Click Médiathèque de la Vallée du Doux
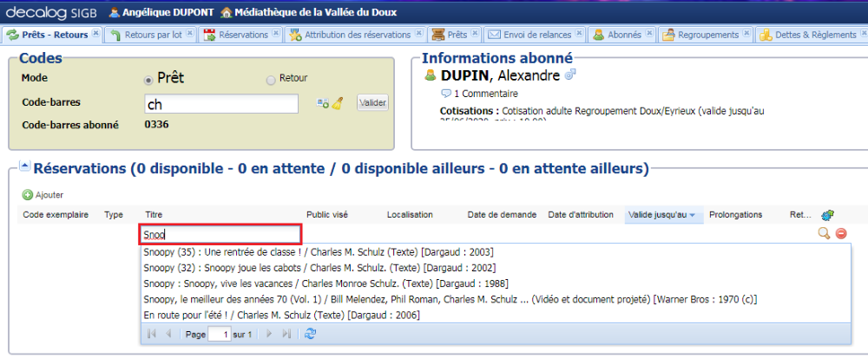This screenshot has width=868, height=358. tap(309, 12)
